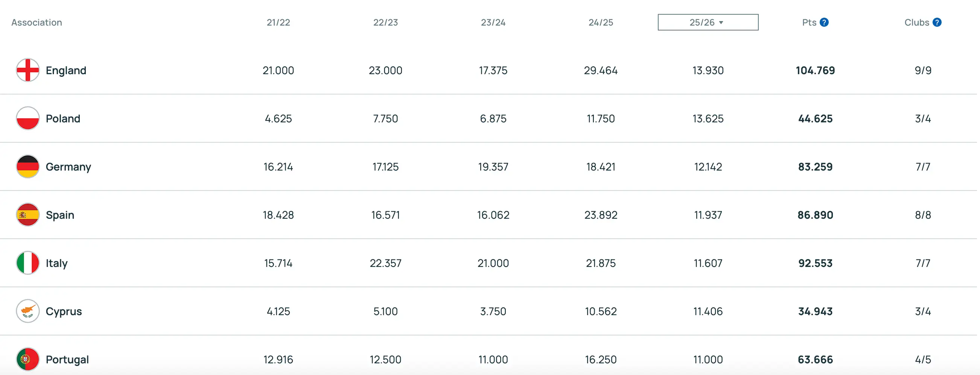The height and width of the screenshot is (375, 980).
Task: Click the England flag icon
Action: 28,70
